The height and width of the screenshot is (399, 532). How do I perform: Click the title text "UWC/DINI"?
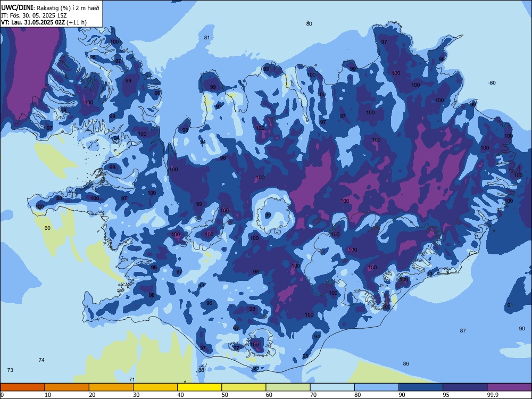pos(17,8)
